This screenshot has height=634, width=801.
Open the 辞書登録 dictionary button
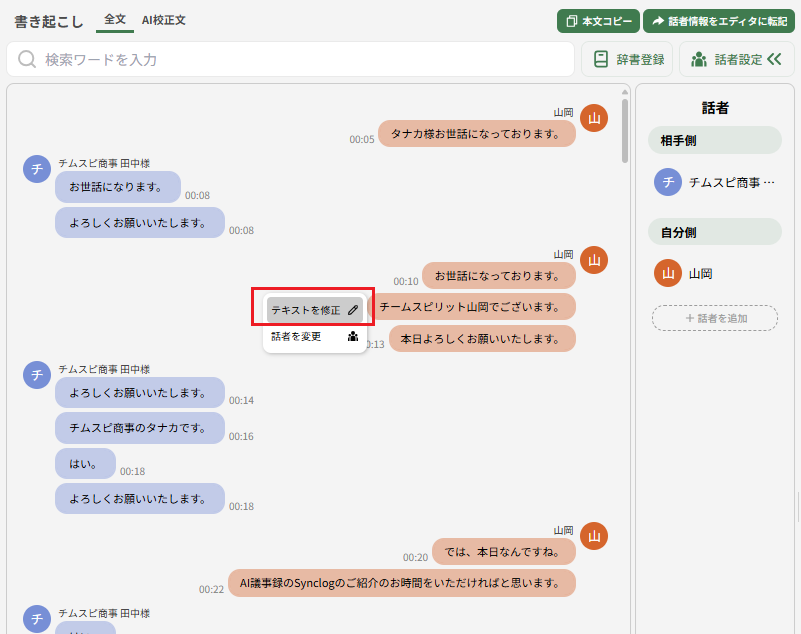[627, 60]
